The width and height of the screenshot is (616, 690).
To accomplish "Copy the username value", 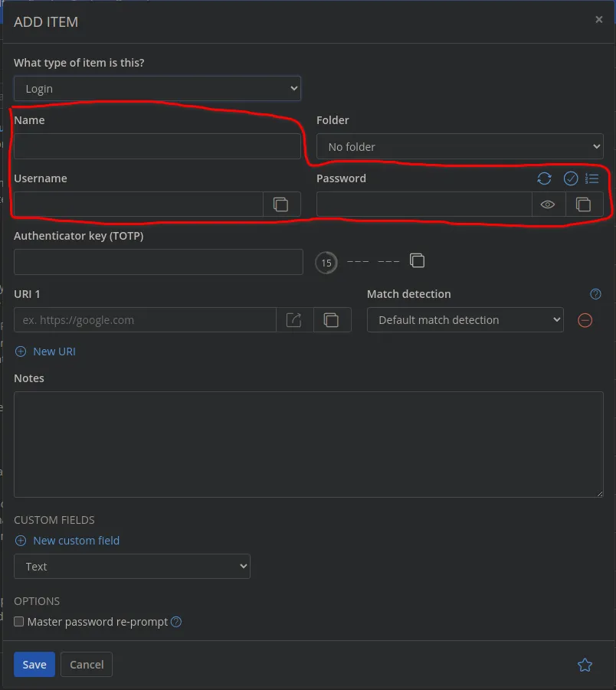I will point(281,204).
